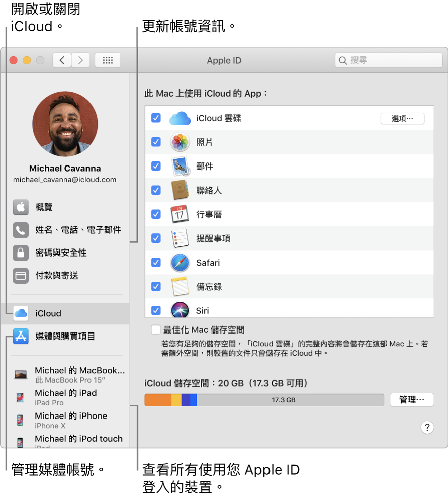This screenshot has height=499, width=448.
Task: Click the lock icon for 密碼與安全性
Action: click(21, 253)
